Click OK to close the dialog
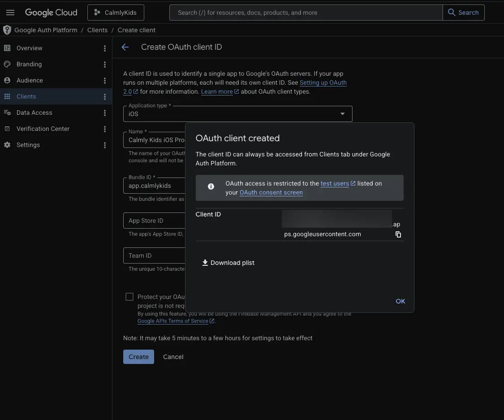504x420 pixels. [x=400, y=301]
